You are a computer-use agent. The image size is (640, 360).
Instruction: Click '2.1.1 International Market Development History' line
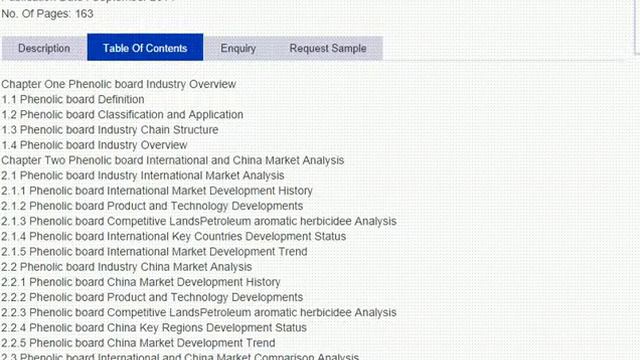[x=157, y=191]
